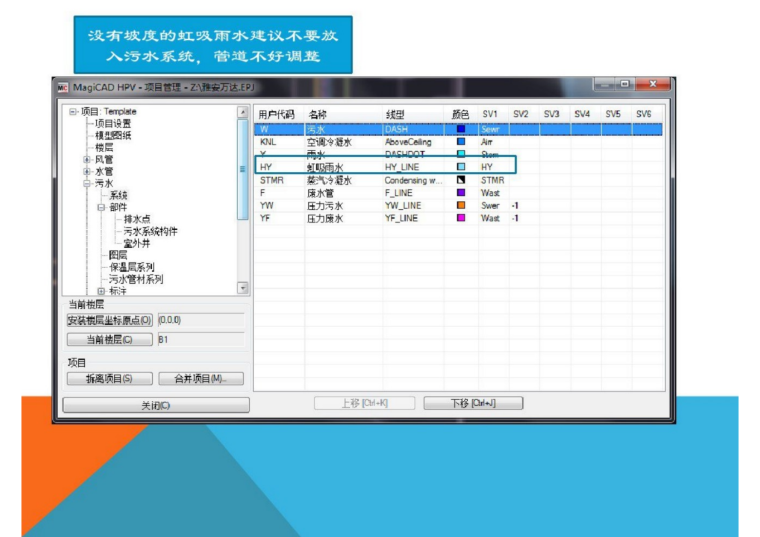Collapse the 污水 tree node

tap(87, 184)
